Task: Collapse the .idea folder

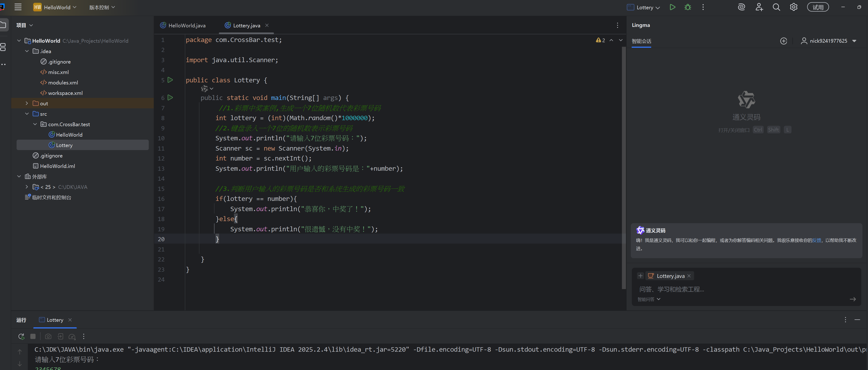Action: (x=27, y=51)
